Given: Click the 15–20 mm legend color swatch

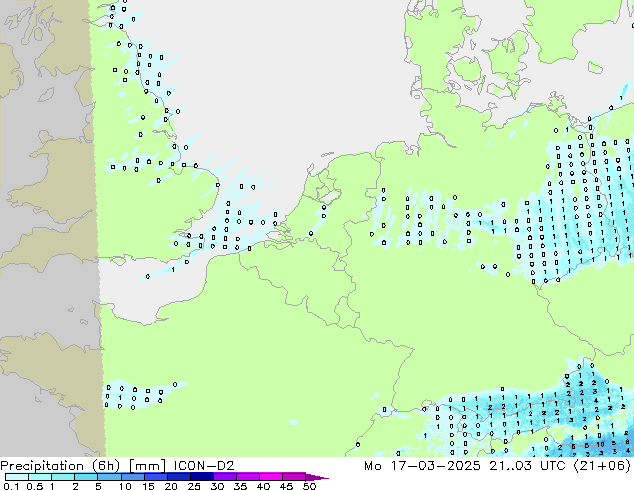Looking at the screenshot, I should (x=155, y=477).
